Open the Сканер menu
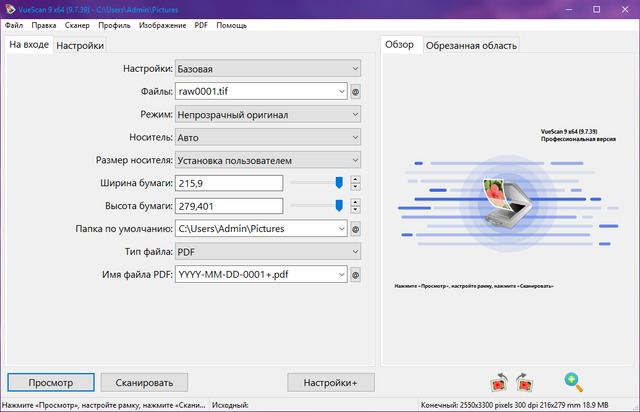 [76, 23]
